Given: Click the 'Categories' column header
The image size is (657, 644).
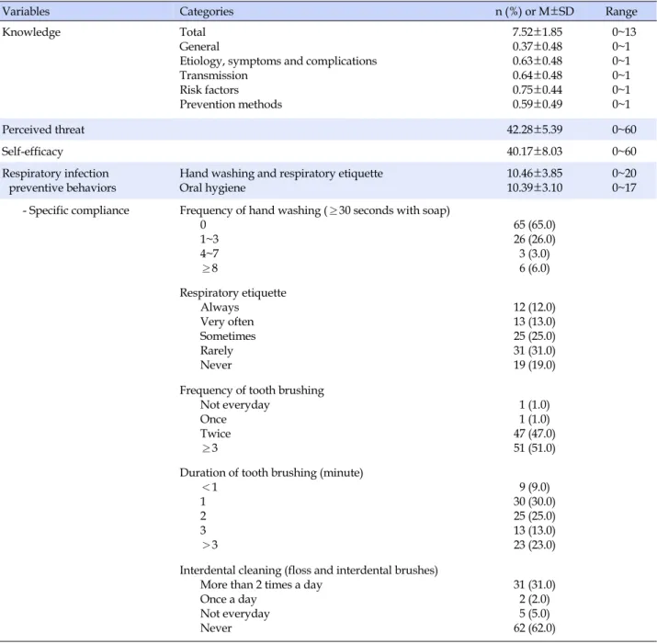Looking at the screenshot, I should coord(206,11).
